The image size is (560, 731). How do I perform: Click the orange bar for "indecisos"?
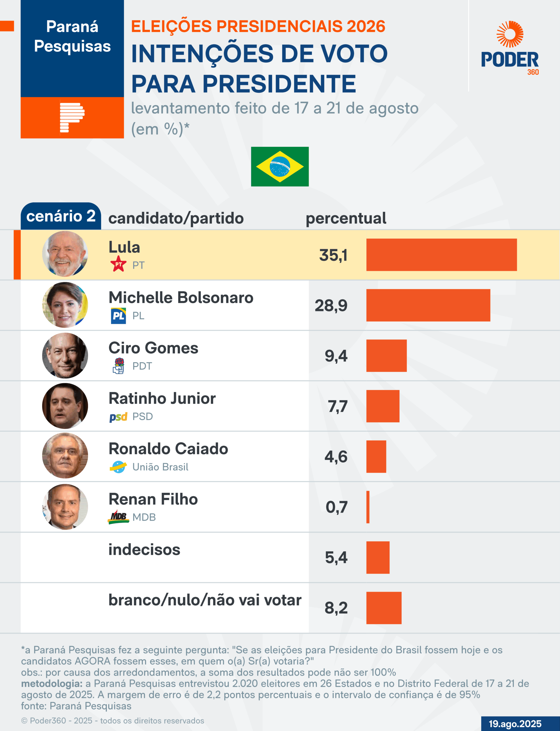coord(378,557)
